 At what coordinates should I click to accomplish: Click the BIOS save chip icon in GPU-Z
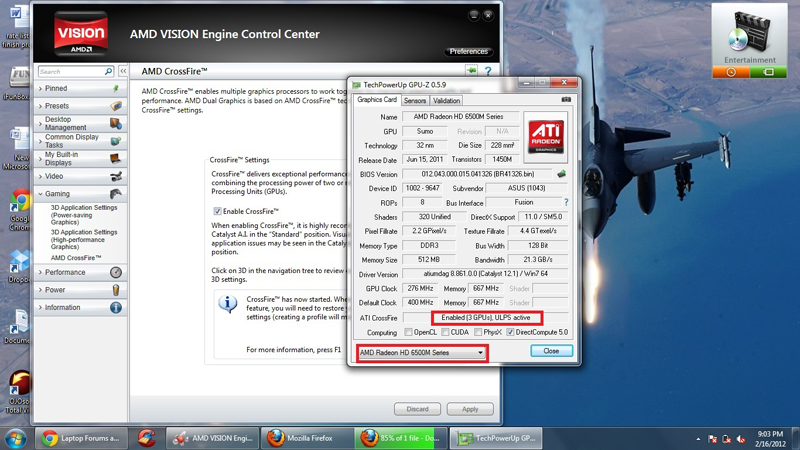point(562,174)
